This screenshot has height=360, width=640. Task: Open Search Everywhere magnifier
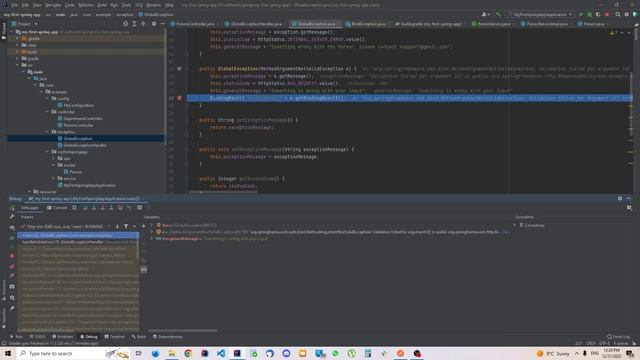(x=618, y=14)
